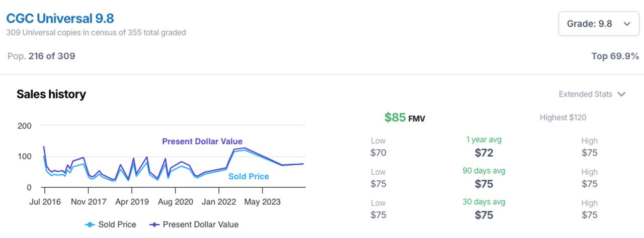This screenshot has height=238, width=644.
Task: Click the Sold Price legend marker icon
Action: click(90, 224)
